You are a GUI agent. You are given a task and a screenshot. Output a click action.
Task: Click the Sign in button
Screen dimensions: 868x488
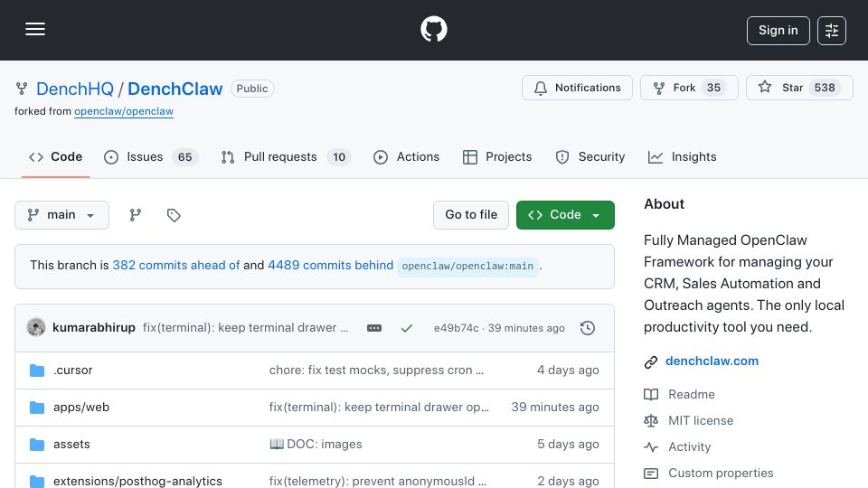click(778, 31)
